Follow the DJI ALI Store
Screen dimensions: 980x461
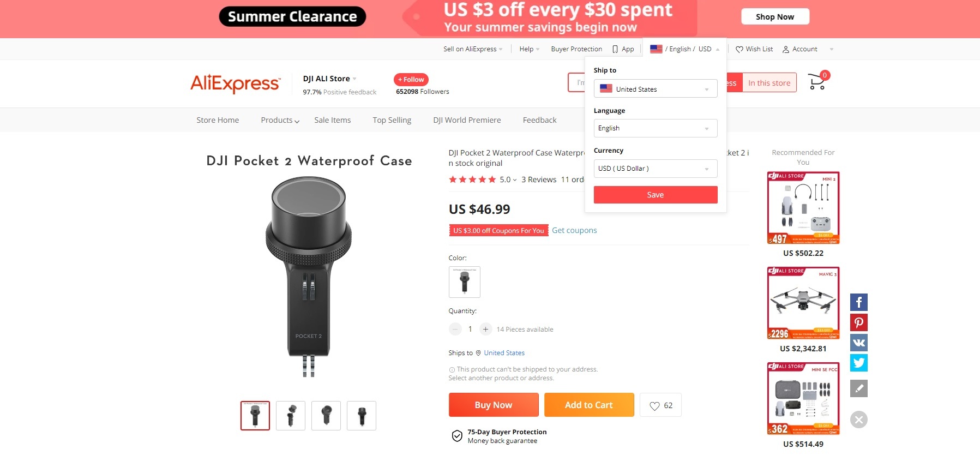(x=411, y=80)
